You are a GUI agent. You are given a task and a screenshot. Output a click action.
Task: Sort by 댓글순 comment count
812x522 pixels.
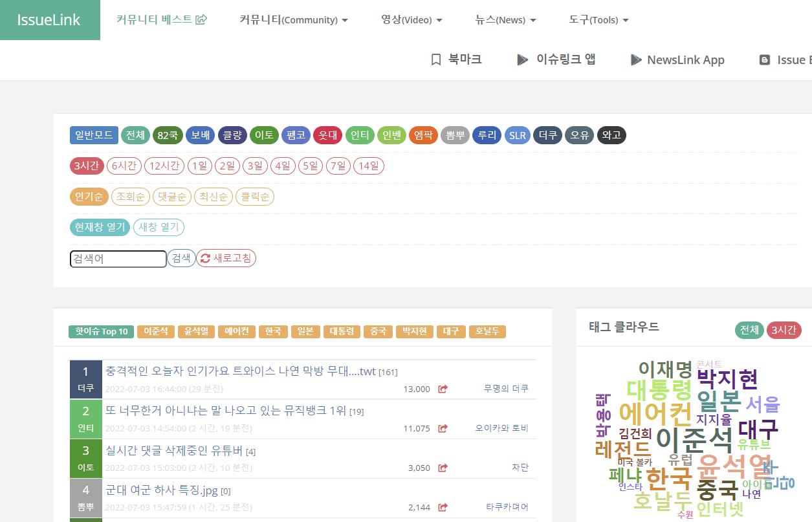click(172, 197)
